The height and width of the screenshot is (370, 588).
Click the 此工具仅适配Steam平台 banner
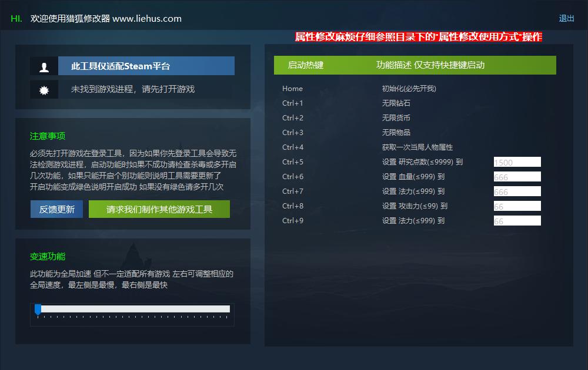146,66
